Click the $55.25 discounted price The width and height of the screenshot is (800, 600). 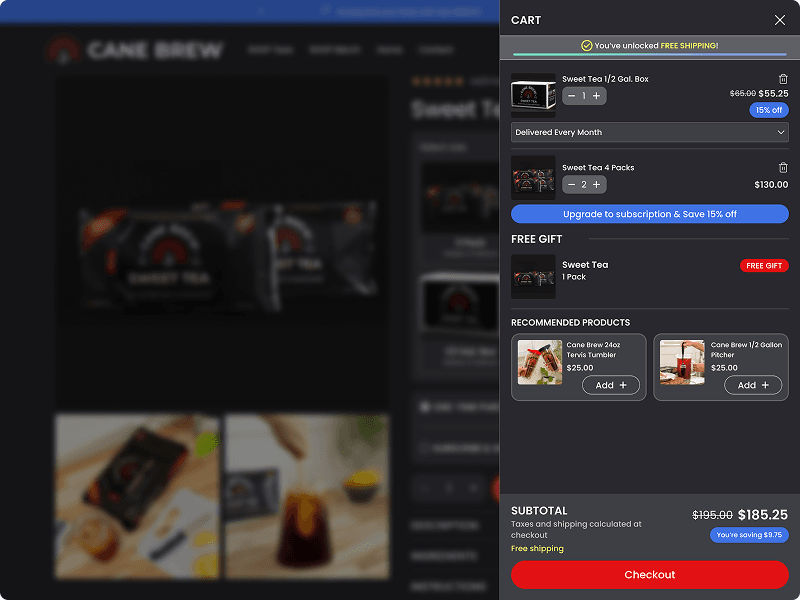point(773,93)
